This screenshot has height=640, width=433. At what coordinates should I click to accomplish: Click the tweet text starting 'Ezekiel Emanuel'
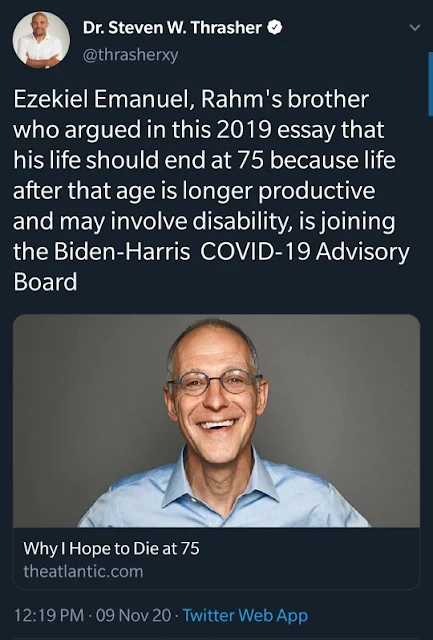click(211, 191)
